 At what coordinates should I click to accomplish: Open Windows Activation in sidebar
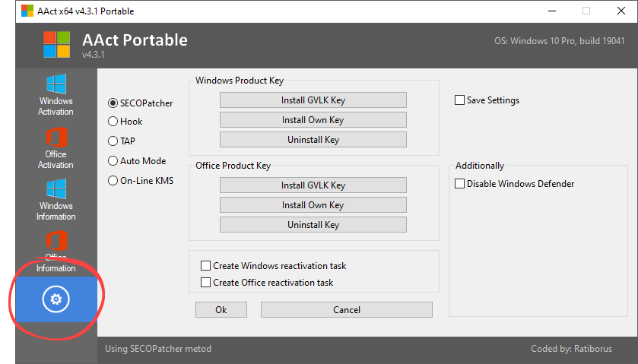pyautogui.click(x=56, y=95)
